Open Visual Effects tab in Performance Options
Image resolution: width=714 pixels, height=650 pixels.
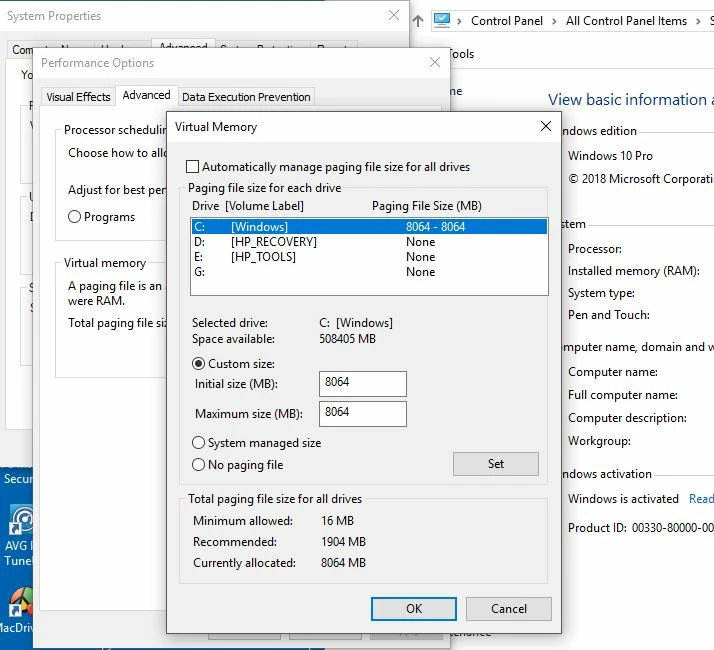(78, 97)
